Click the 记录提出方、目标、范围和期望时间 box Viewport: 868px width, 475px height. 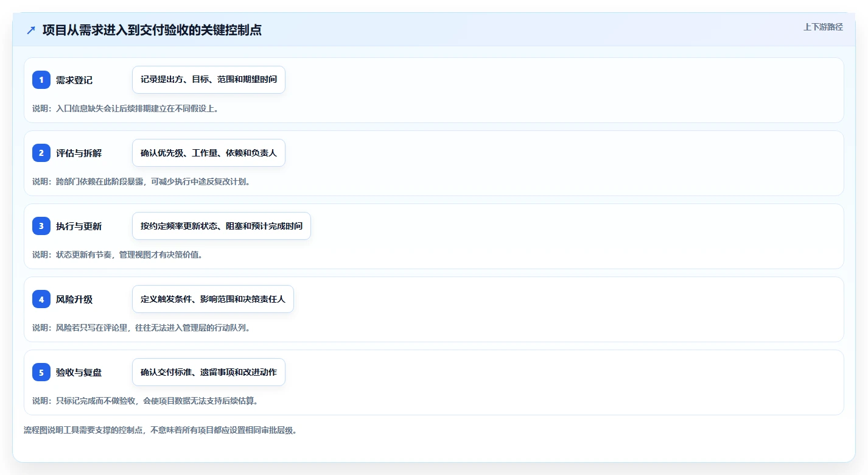click(209, 80)
